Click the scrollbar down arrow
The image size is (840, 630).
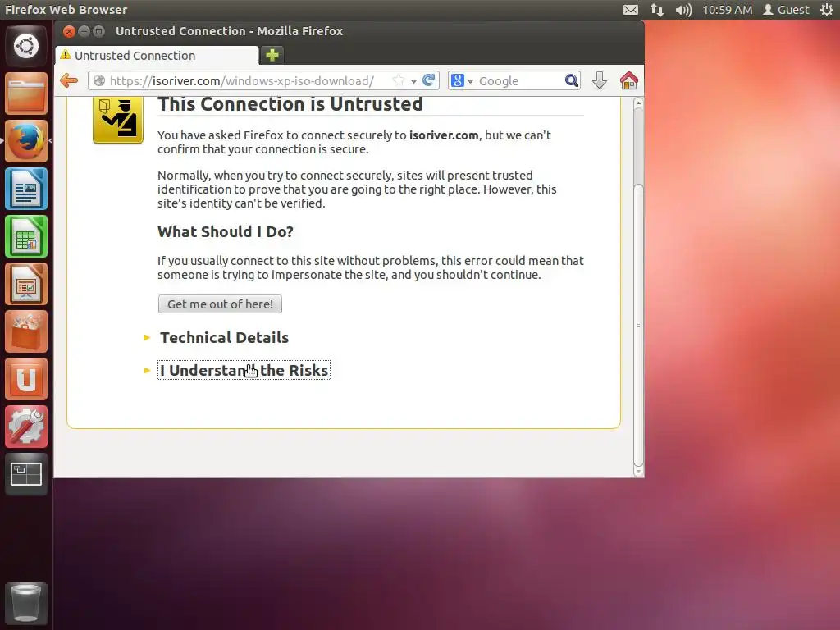pos(638,472)
